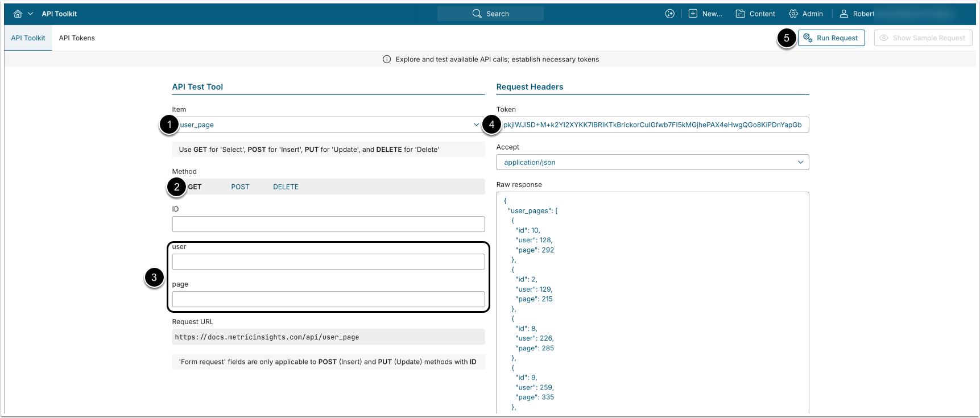Click the "page": 335 line in response
The height and width of the screenshot is (418, 980).
click(x=535, y=397)
